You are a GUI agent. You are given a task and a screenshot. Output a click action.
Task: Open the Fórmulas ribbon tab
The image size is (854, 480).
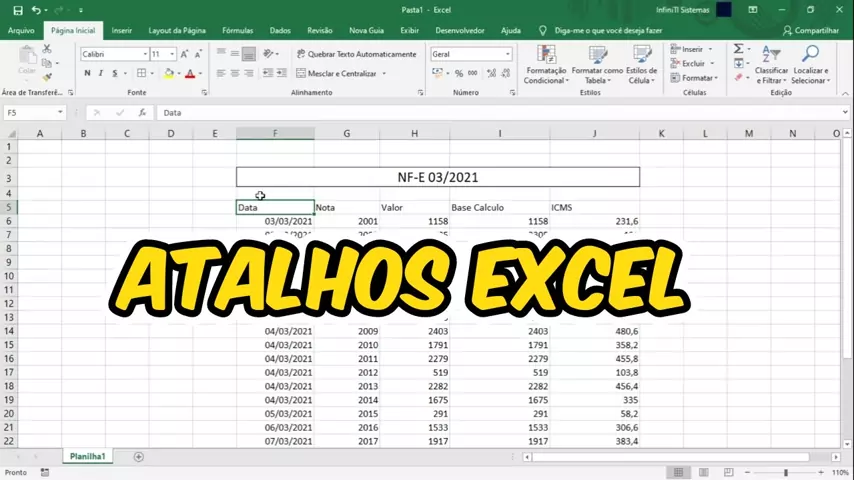(237, 31)
